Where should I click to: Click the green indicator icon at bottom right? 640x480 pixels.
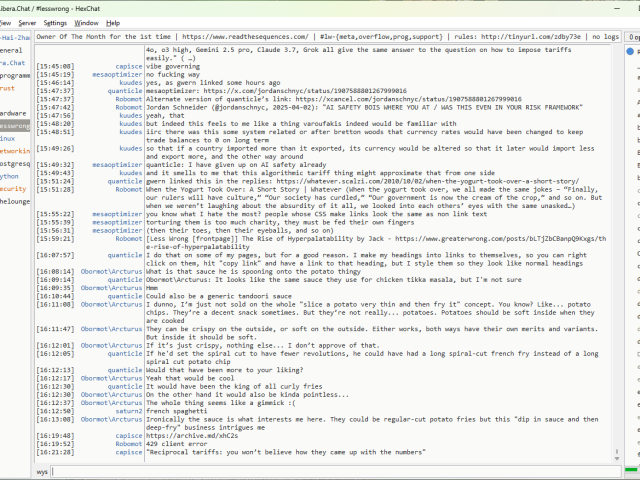click(x=631, y=472)
